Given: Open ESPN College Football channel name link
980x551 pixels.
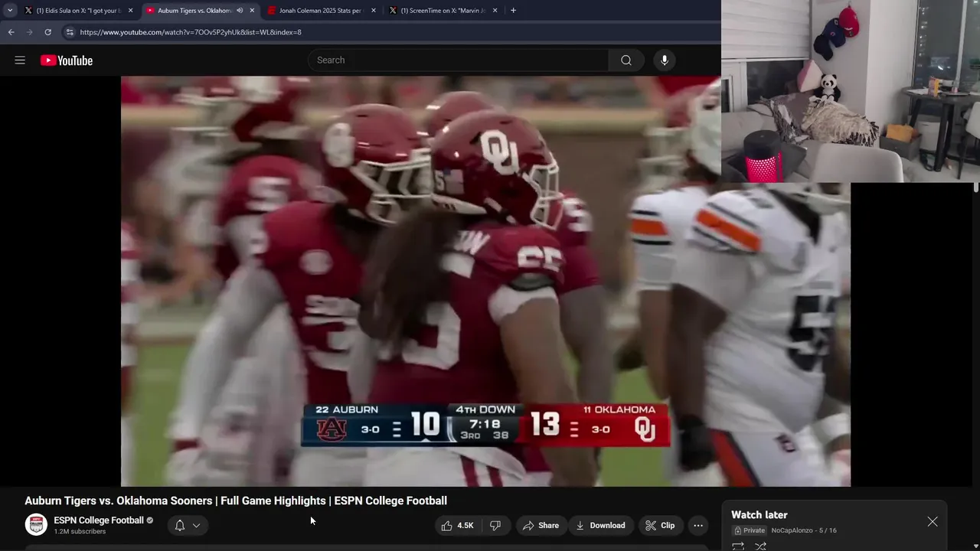Looking at the screenshot, I should click(x=99, y=520).
